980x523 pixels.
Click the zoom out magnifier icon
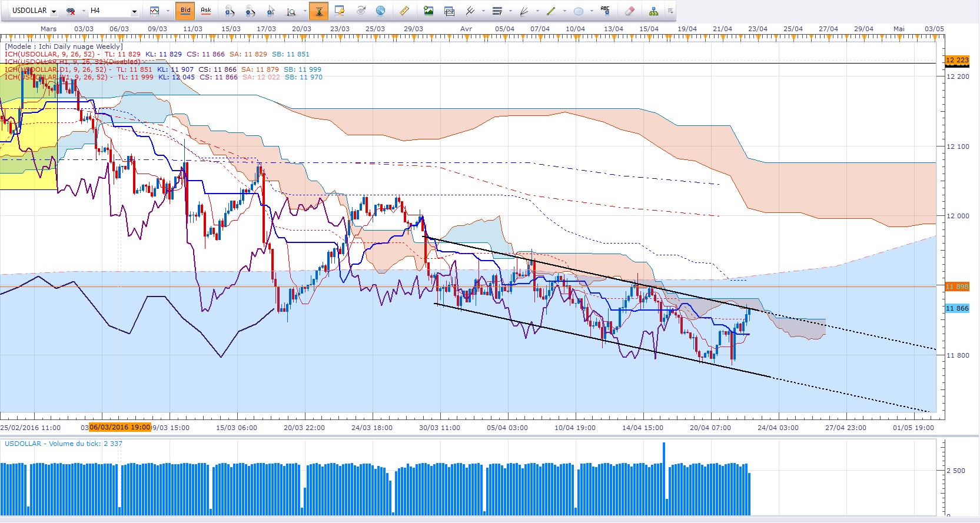point(250,11)
